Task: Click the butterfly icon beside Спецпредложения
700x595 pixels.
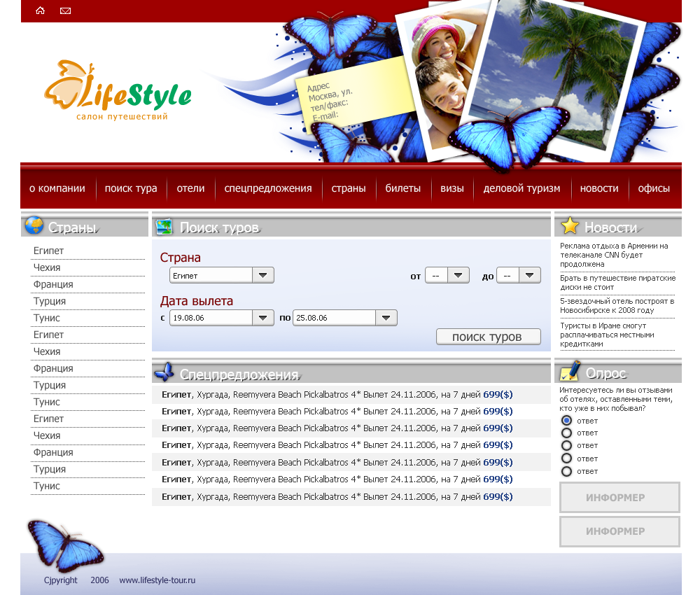Action: [x=164, y=372]
